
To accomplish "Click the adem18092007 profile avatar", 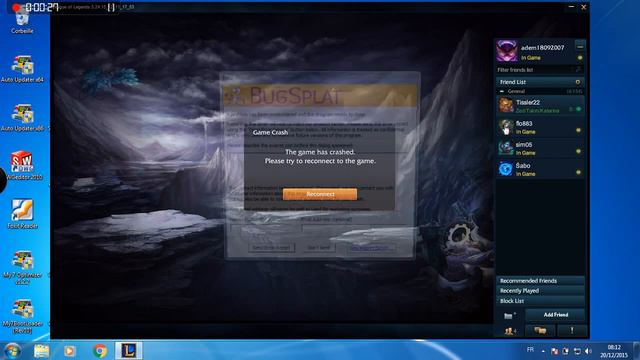I will point(507,51).
